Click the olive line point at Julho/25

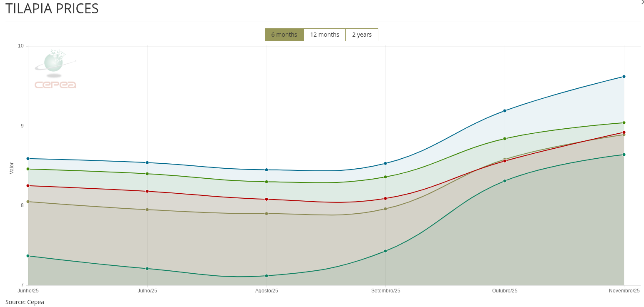[147, 210]
